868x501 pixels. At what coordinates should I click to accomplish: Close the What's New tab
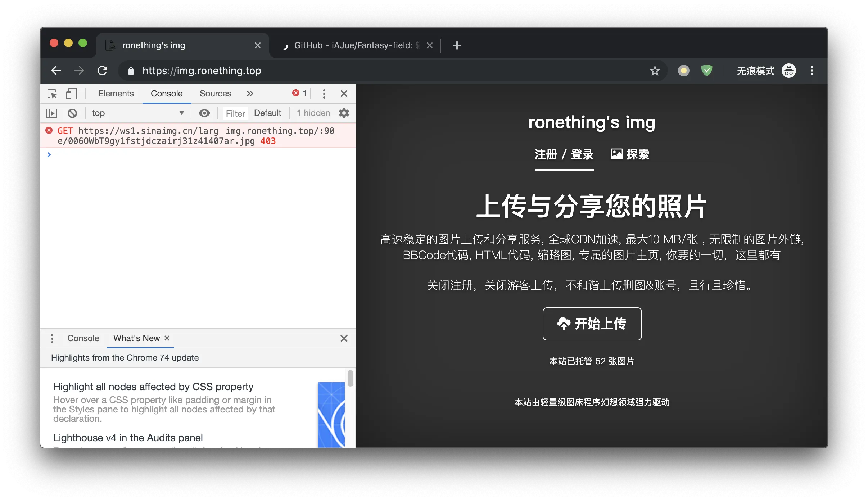point(167,338)
